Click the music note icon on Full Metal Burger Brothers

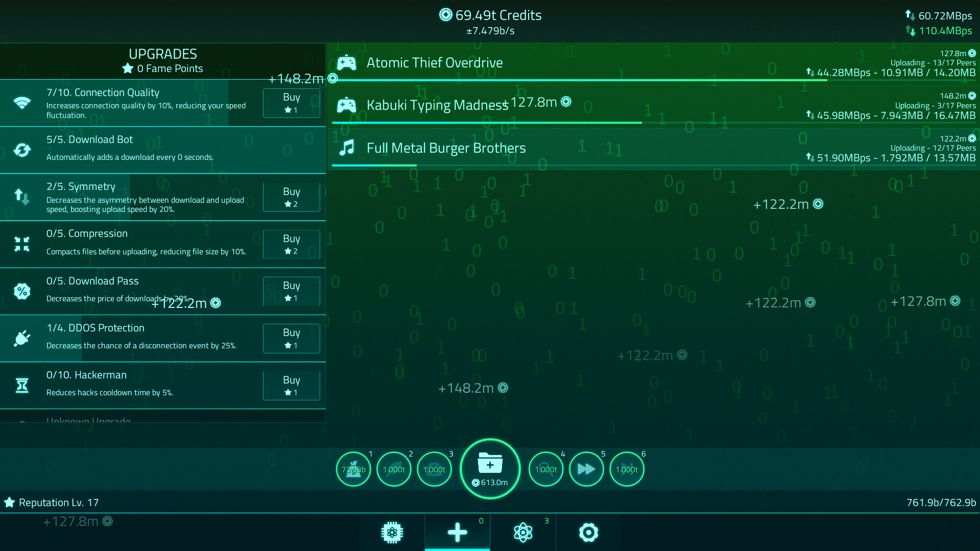coord(348,148)
